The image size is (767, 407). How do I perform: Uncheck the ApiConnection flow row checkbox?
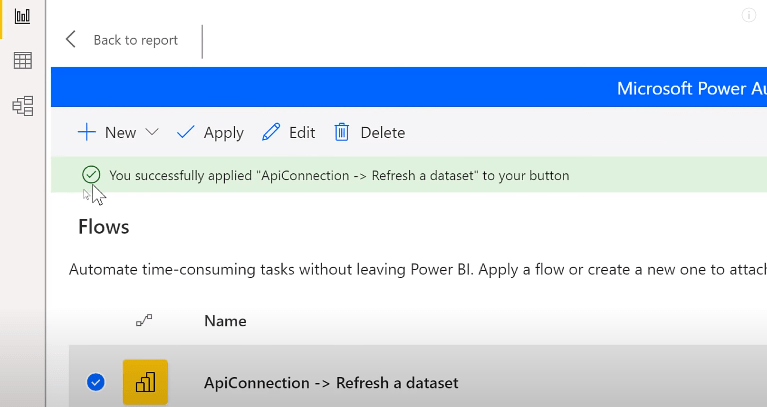(x=95, y=382)
